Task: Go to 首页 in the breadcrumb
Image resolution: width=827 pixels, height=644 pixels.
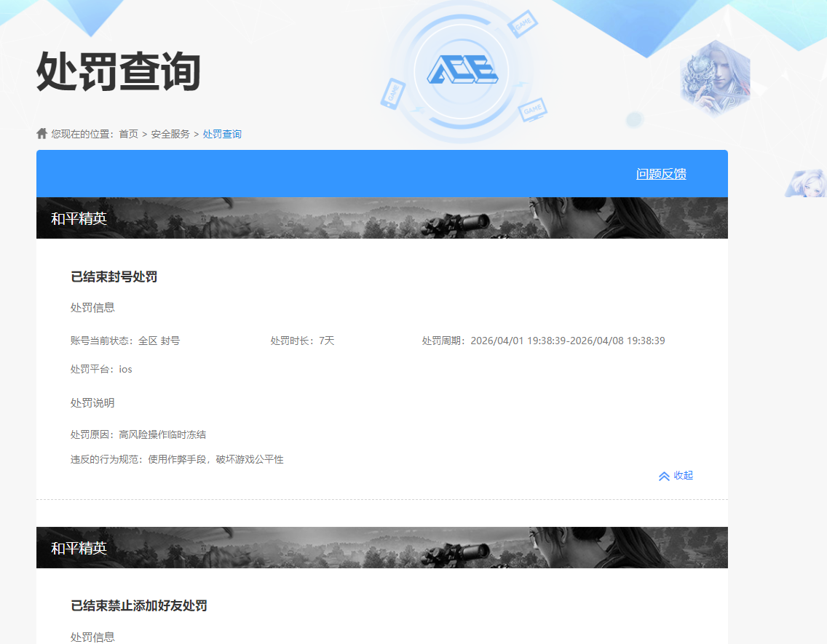Action: pyautogui.click(x=128, y=134)
